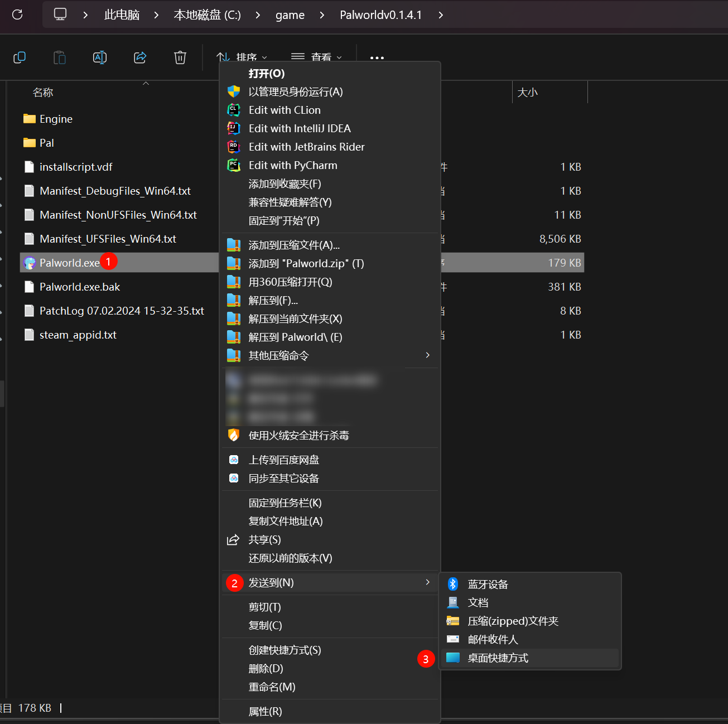Image resolution: width=728 pixels, height=724 pixels.
Task: Click the Huorong shield icon
Action: point(234,435)
